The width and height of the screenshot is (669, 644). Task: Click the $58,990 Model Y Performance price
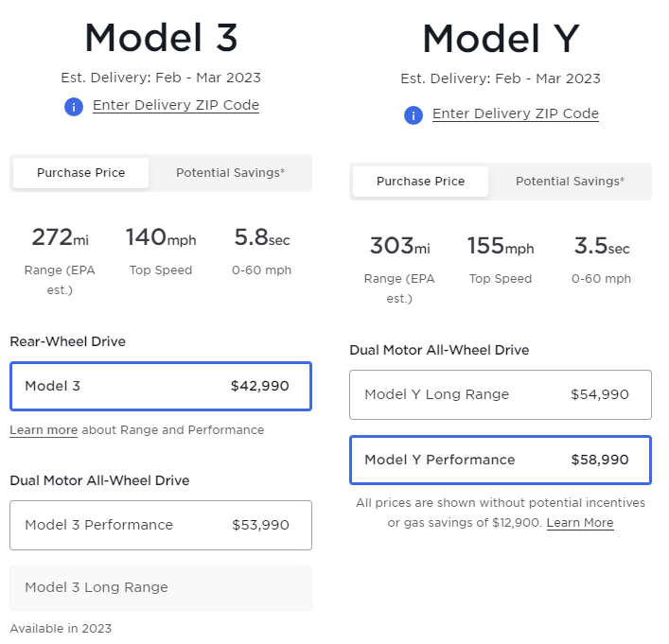coord(599,461)
